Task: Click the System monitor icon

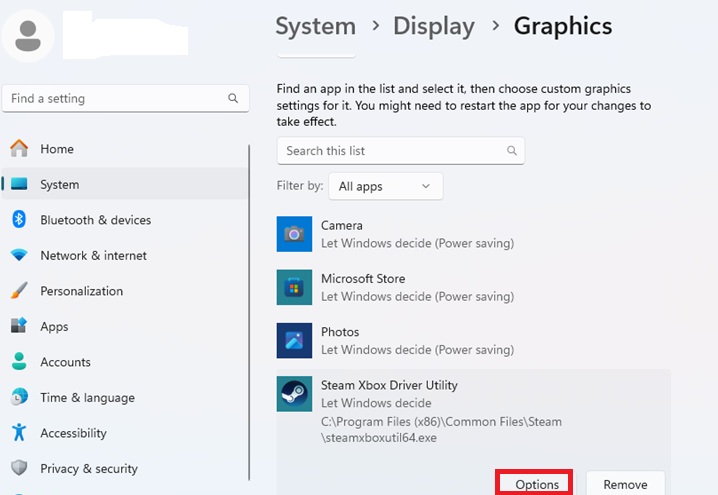Action: coord(19,184)
